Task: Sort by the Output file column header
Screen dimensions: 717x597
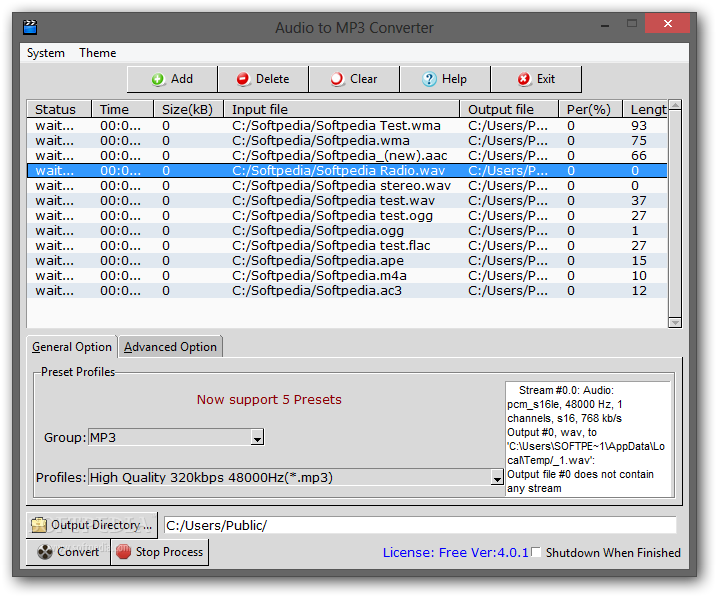Action: coord(509,109)
